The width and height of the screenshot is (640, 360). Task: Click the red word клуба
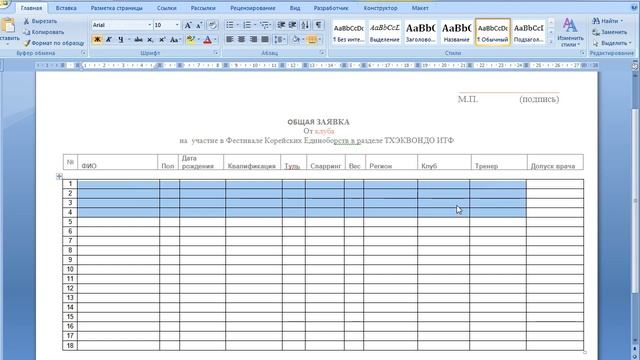tap(324, 131)
